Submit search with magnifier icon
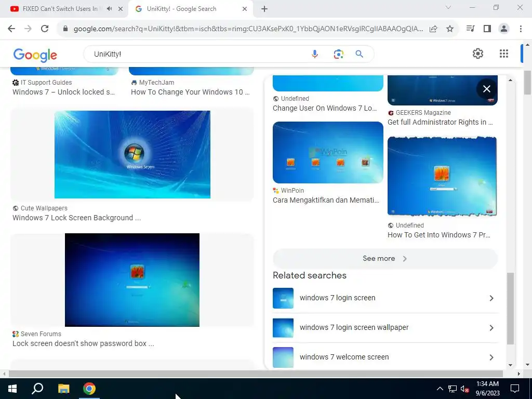This screenshot has height=399, width=532. coord(360,54)
